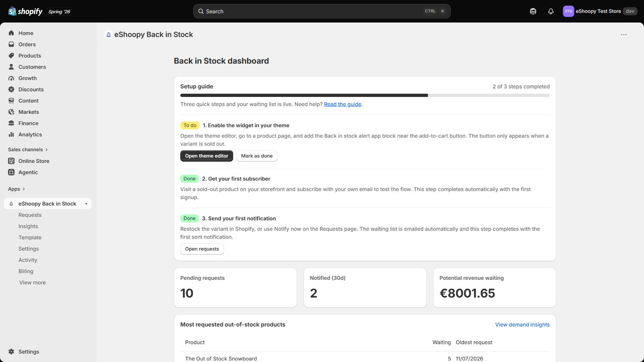Image resolution: width=644 pixels, height=362 pixels.
Task: Click the '1. Enable the widget in your theme' title
Action: click(246, 125)
